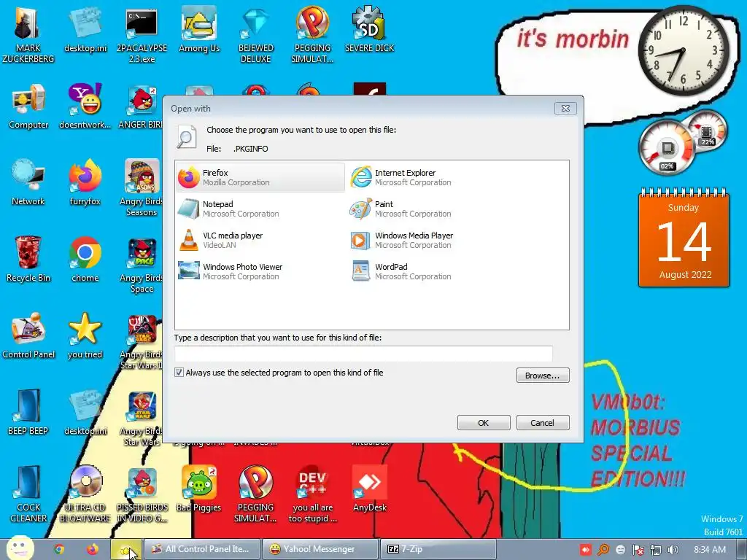The image size is (747, 560).
Task: Select the AnyDesk desktop shortcut
Action: click(369, 489)
